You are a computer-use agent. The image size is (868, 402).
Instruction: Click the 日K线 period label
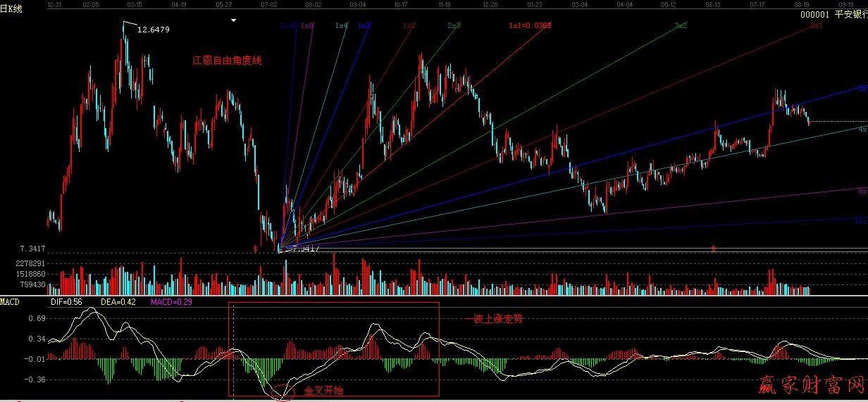[12, 9]
